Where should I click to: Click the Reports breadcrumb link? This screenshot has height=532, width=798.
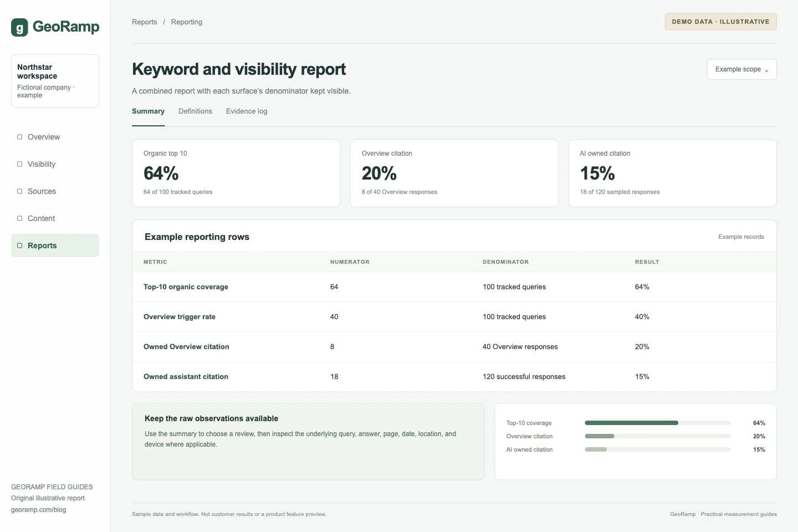(144, 22)
